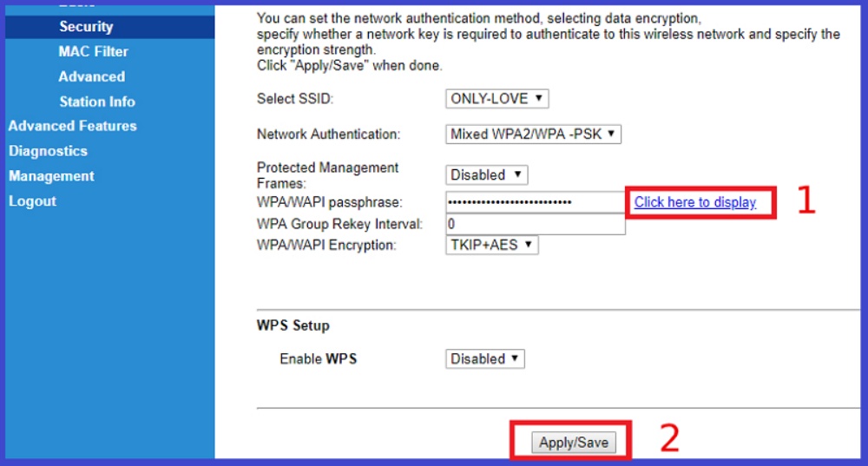Open the Diagnostics section

(x=48, y=151)
